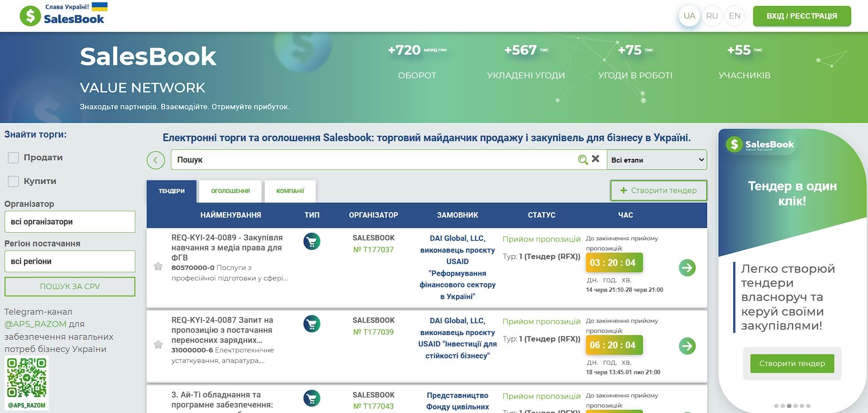
Task: Open the всі регіони selector
Action: pos(70,261)
